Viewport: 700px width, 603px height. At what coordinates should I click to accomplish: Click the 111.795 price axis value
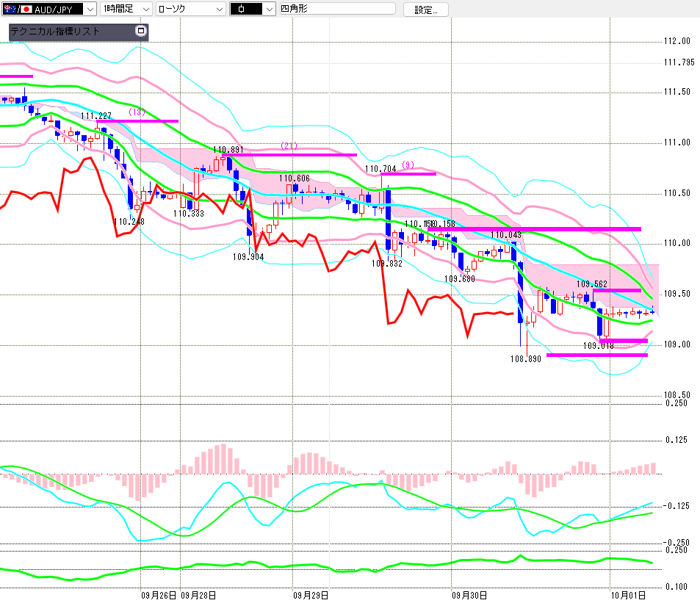point(679,62)
